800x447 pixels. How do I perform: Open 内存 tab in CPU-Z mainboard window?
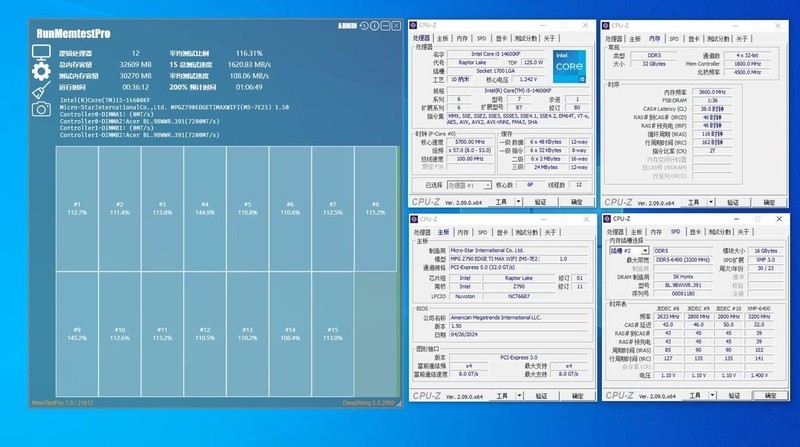coord(463,232)
